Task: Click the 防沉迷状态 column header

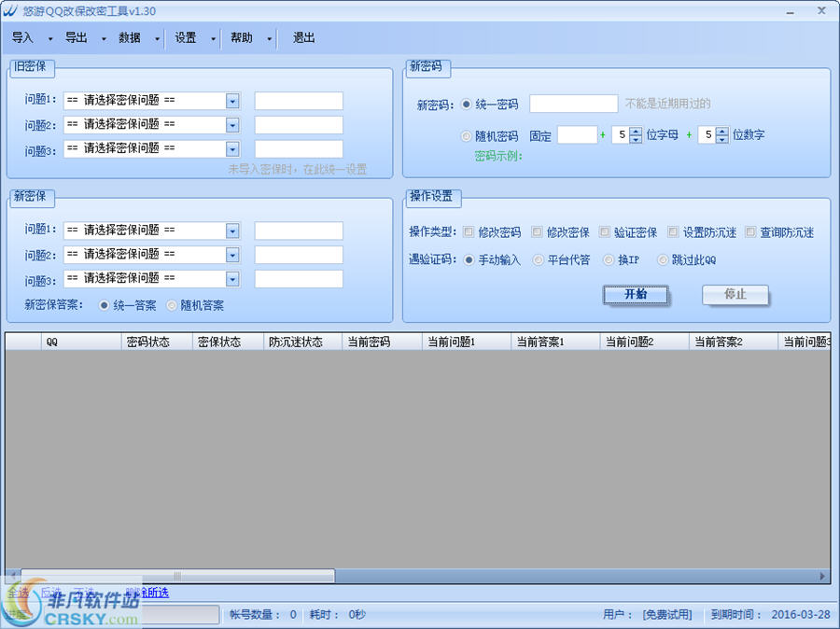Action: coord(302,342)
